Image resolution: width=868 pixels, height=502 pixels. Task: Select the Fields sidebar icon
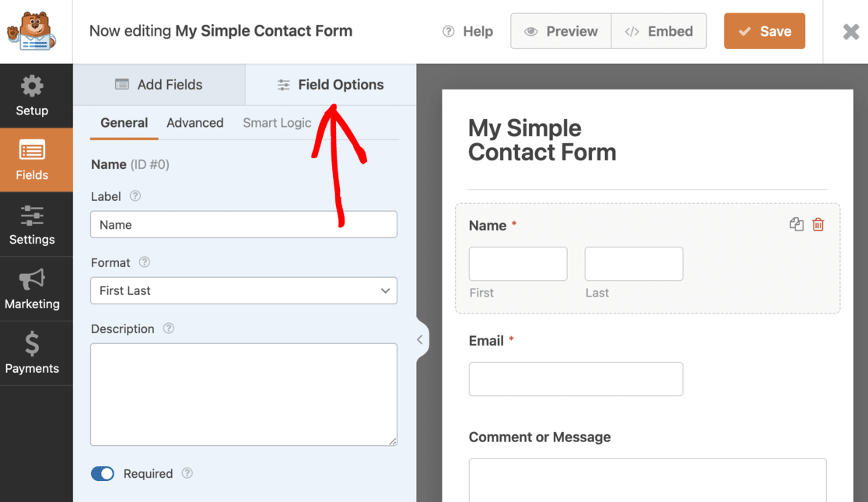[33, 160]
